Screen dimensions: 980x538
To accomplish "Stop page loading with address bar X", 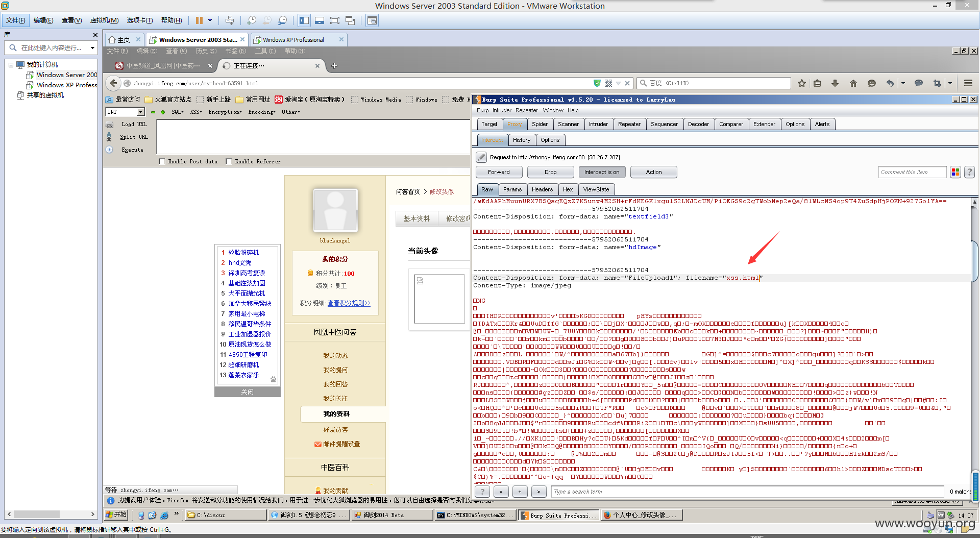I will point(627,83).
